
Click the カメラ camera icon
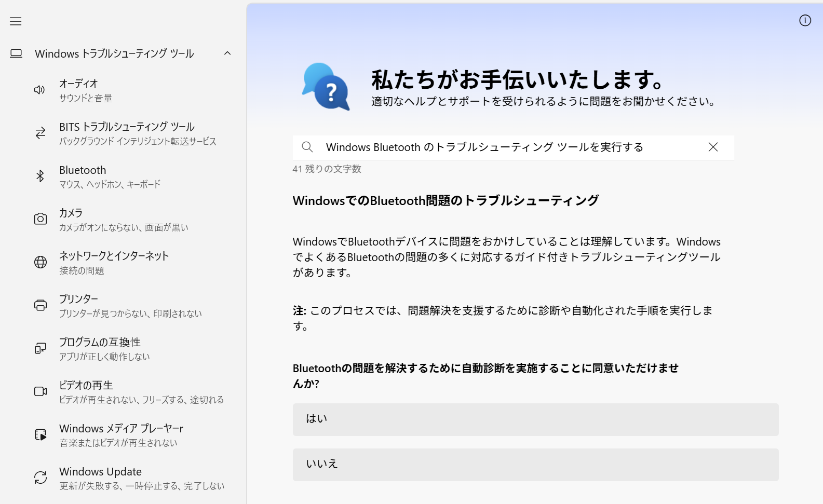[40, 219]
